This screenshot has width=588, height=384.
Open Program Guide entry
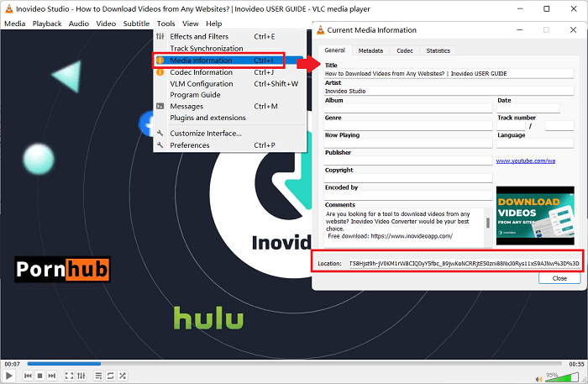[229, 95]
